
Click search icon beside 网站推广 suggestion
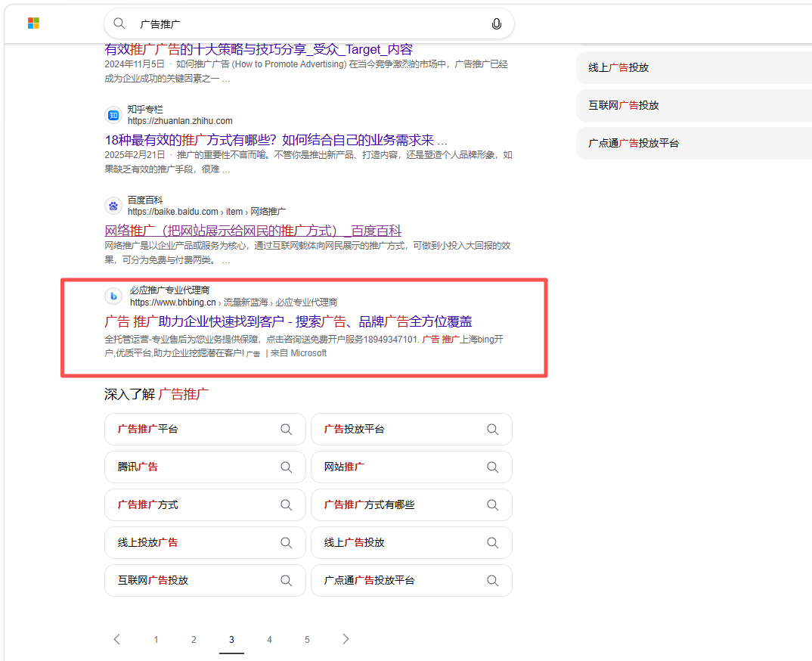coord(492,467)
